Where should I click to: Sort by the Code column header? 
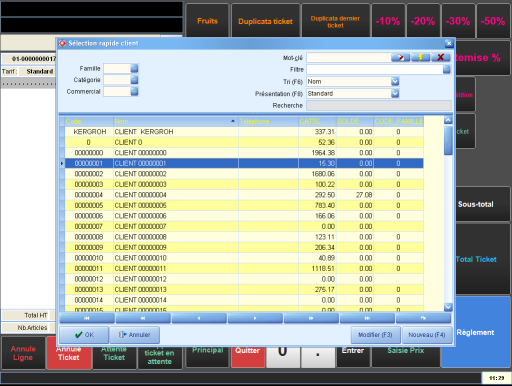tap(89, 121)
